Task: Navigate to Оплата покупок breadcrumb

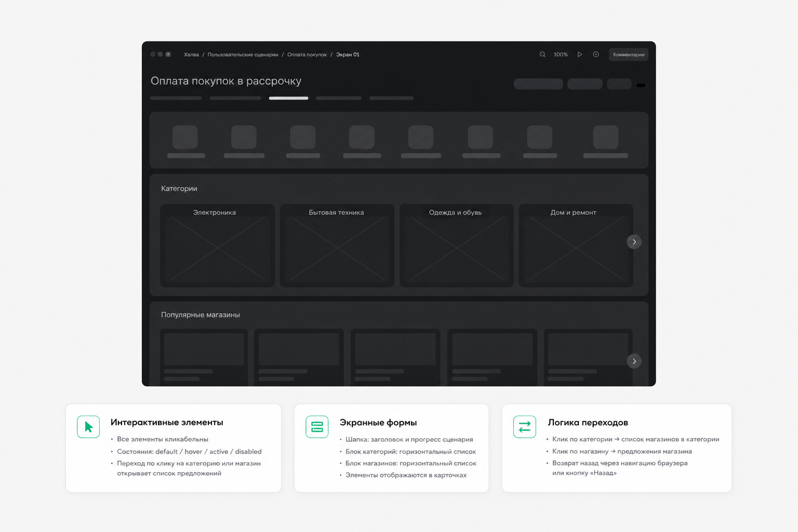Action: pos(307,55)
